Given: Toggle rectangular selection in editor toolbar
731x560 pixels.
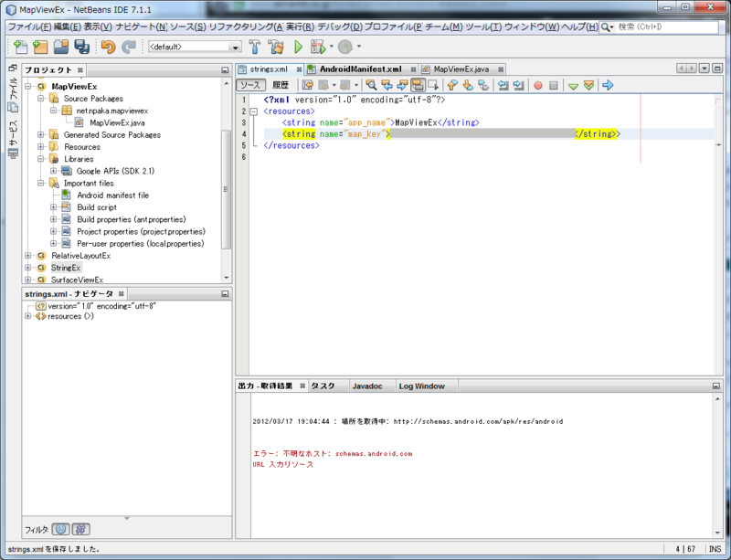Looking at the screenshot, I should pyautogui.click(x=433, y=85).
